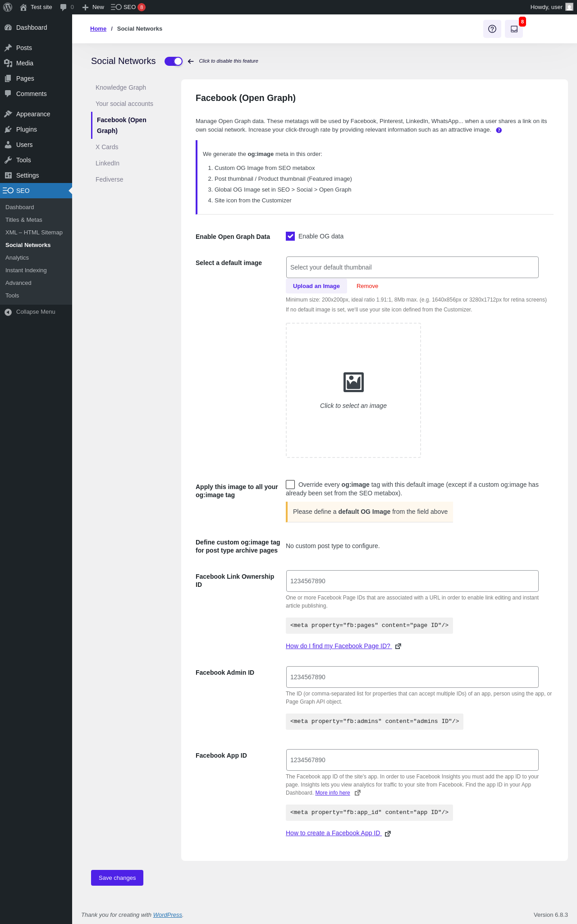Click the WordPress logo icon

coord(8,7)
